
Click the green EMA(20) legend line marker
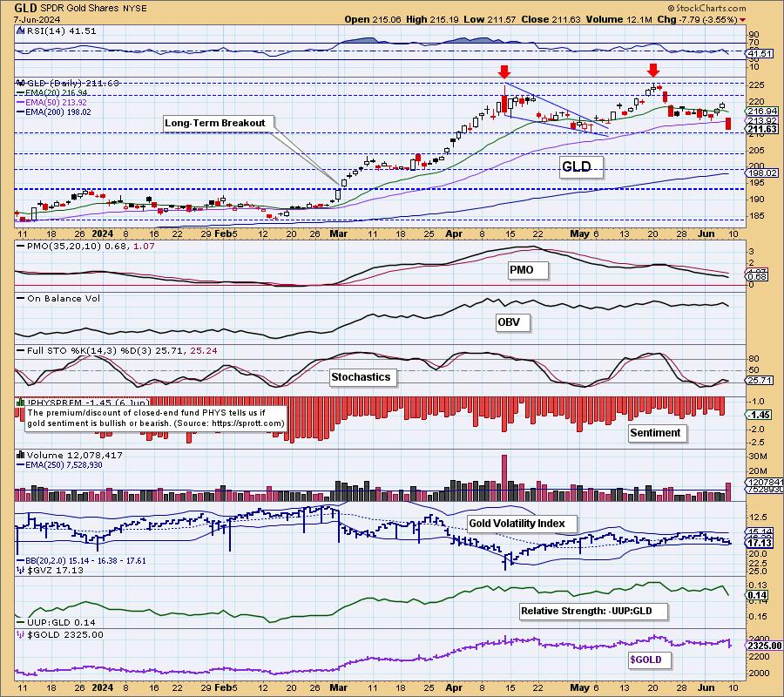click(x=21, y=93)
